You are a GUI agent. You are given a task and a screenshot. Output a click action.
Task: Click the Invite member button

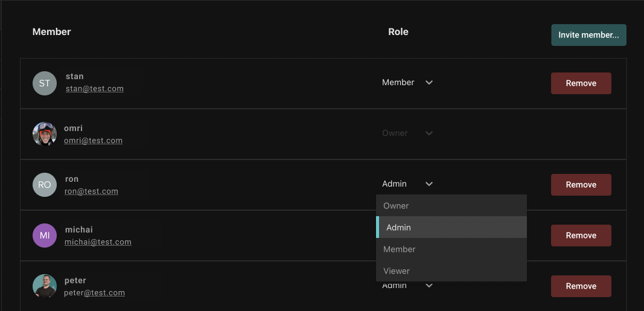[588, 35]
